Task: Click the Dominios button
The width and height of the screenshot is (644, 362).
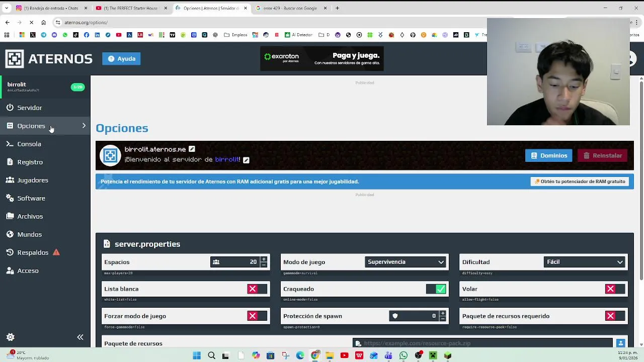Action: click(x=548, y=156)
